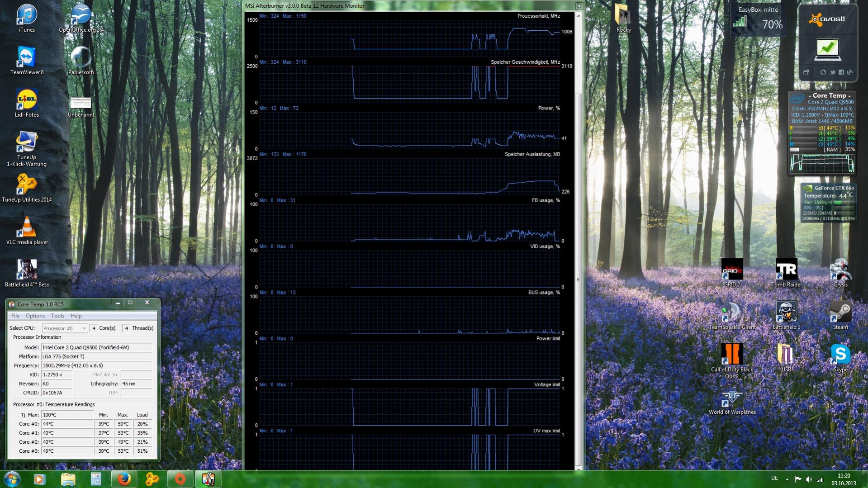The width and height of the screenshot is (868, 488).
Task: Open Windows Explorer from taskbar
Action: pos(68,479)
